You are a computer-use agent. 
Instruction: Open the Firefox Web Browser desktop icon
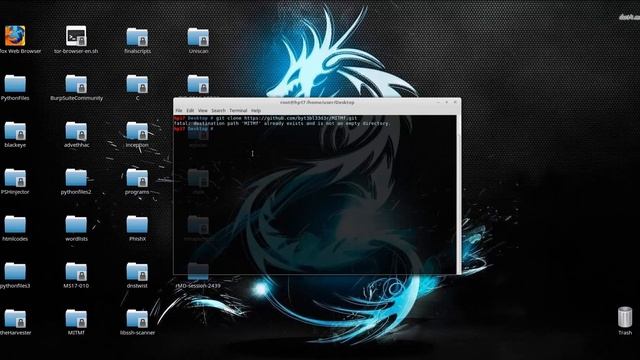[x=15, y=36]
